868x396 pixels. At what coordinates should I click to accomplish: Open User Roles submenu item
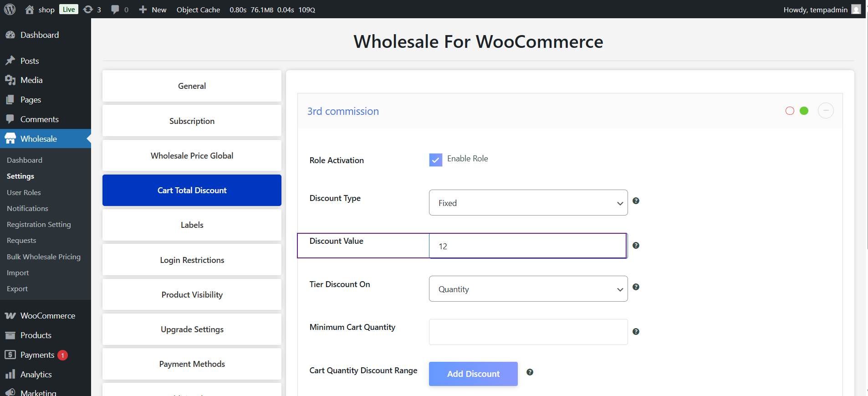pos(24,193)
